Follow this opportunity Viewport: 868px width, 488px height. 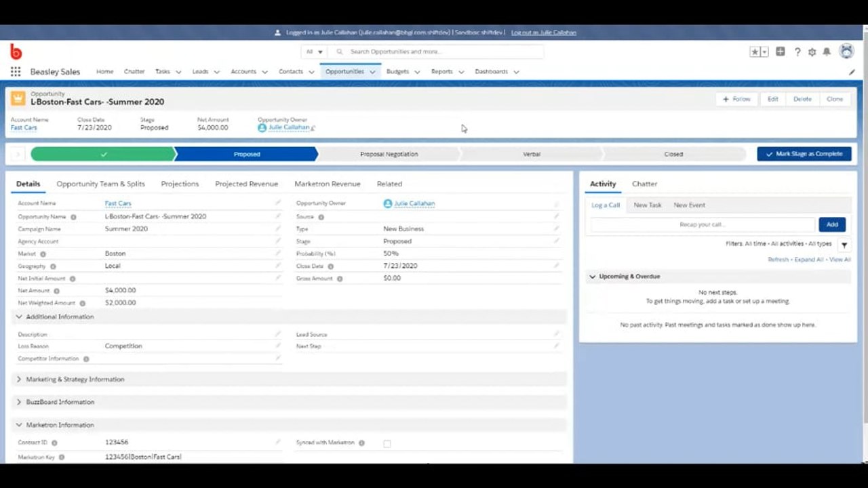(x=736, y=99)
